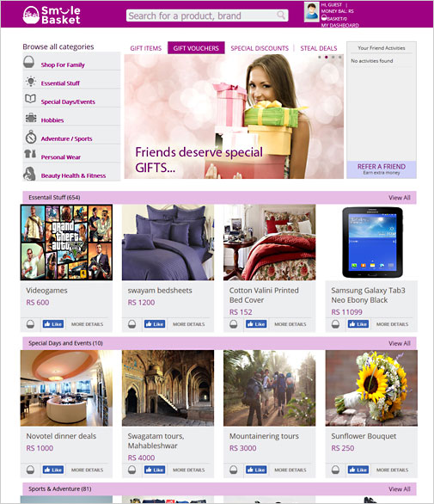Like the swayam bedsheets product
Viewport: 434px width, 504px height.
[x=155, y=324]
